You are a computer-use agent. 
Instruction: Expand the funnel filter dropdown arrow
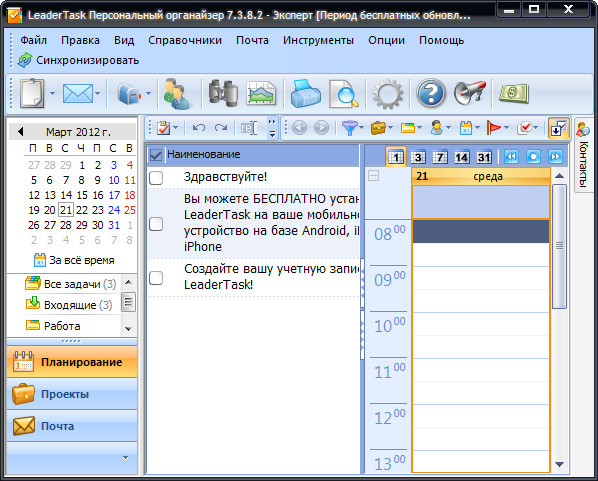[x=361, y=127]
